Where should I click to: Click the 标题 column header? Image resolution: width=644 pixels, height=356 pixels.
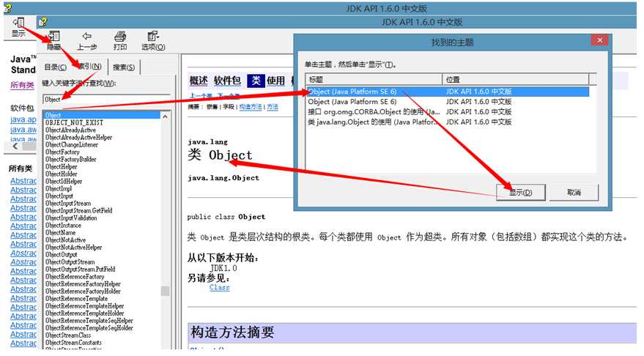[x=374, y=79]
